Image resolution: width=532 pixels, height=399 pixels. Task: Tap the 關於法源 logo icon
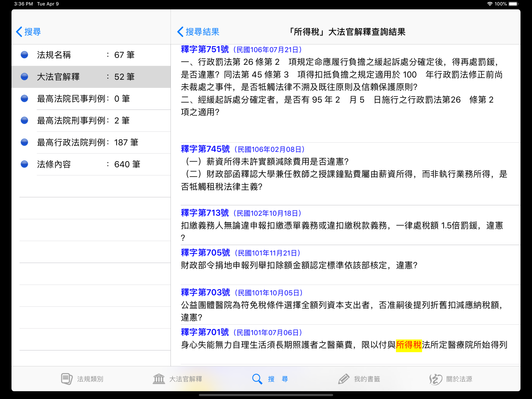436,379
